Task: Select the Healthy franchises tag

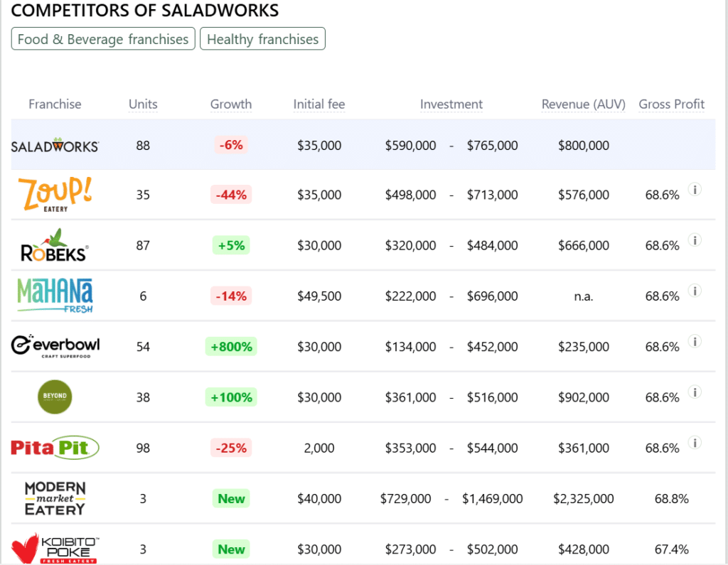Action: click(x=262, y=39)
